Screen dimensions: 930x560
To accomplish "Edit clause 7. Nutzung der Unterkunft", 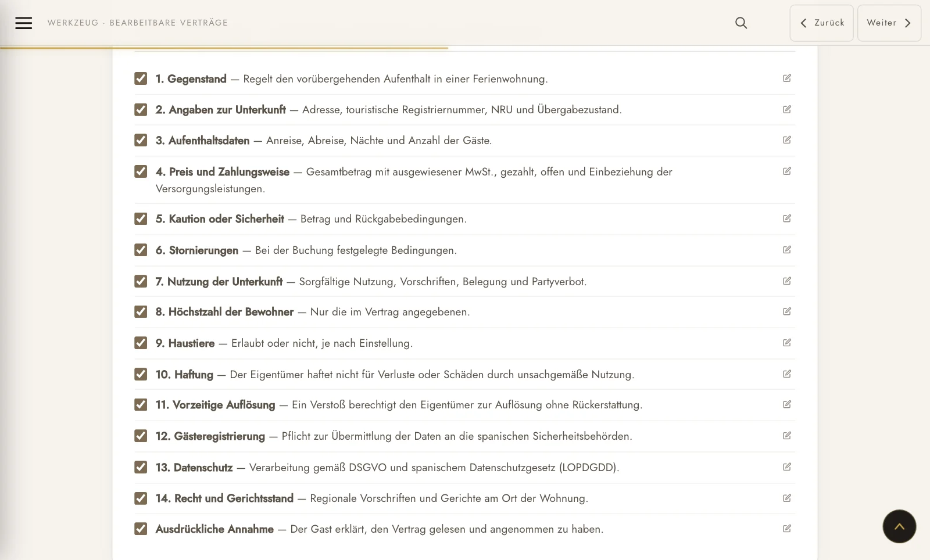I will (787, 281).
